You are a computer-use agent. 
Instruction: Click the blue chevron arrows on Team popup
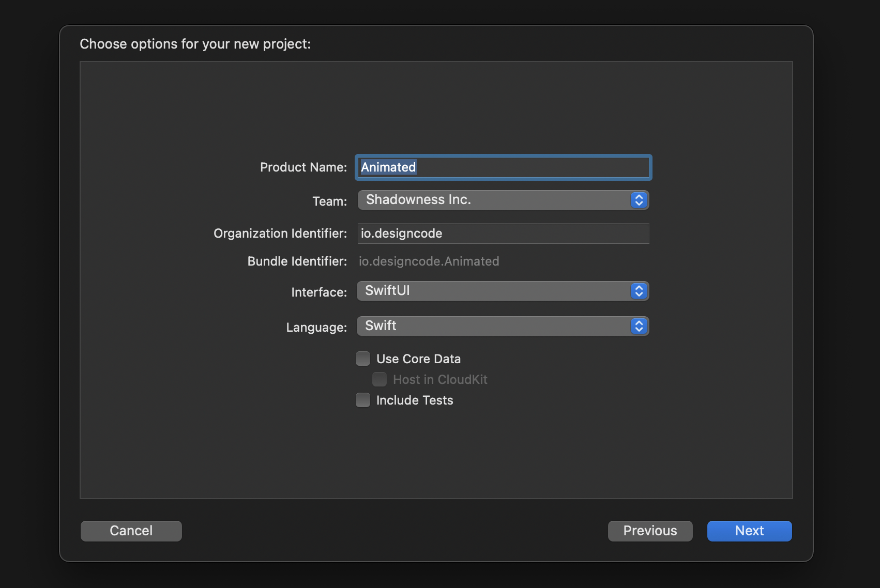tap(639, 200)
